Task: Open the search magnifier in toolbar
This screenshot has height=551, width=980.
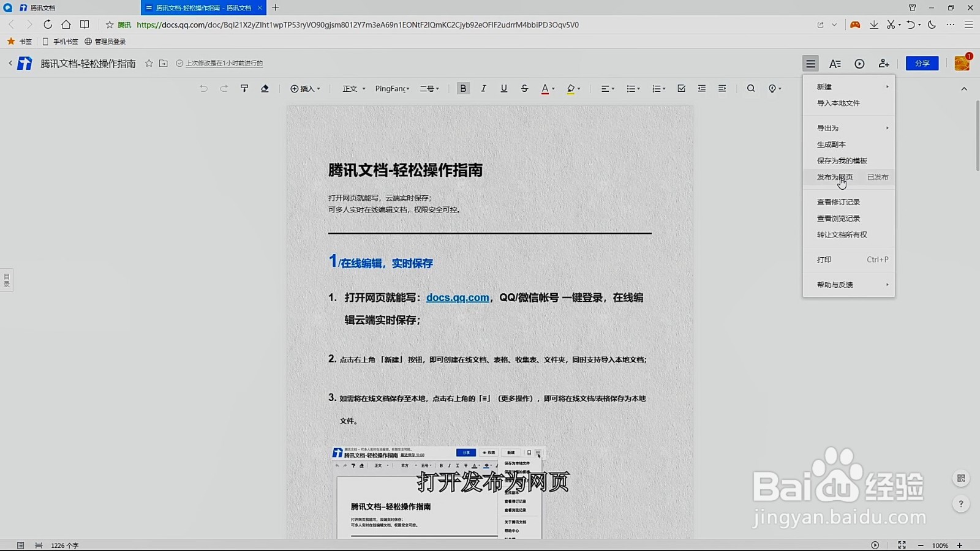Action: pos(751,89)
